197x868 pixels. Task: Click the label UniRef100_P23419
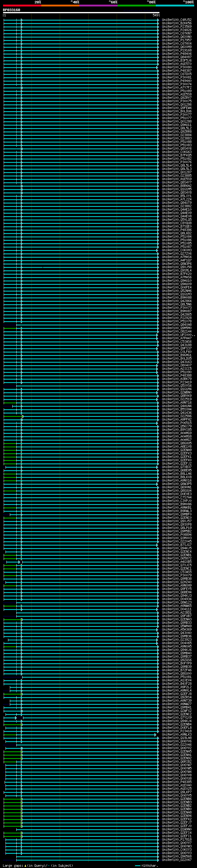176,382
